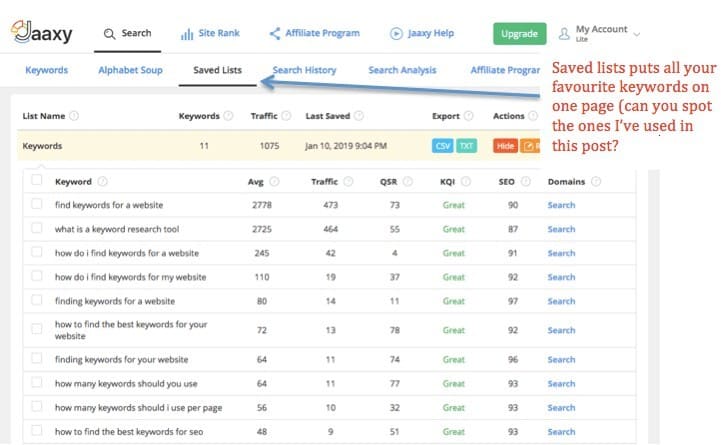Viewport: 721px width, 445px height.
Task: Click the Site Rank bar chart icon
Action: pyautogui.click(x=187, y=34)
